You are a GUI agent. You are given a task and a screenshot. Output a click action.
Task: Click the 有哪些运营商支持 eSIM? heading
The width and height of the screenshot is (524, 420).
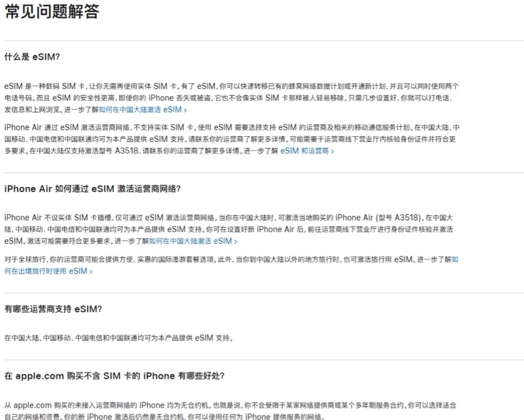pos(53,309)
